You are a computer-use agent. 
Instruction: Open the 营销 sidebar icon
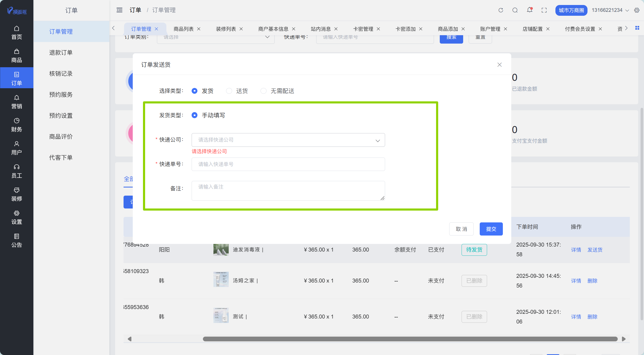point(17,102)
